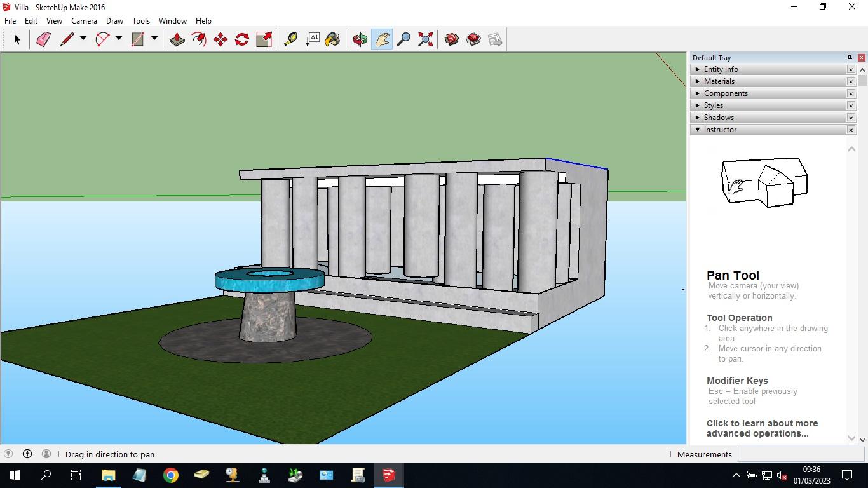Expand the Entity Info panel

(x=698, y=69)
